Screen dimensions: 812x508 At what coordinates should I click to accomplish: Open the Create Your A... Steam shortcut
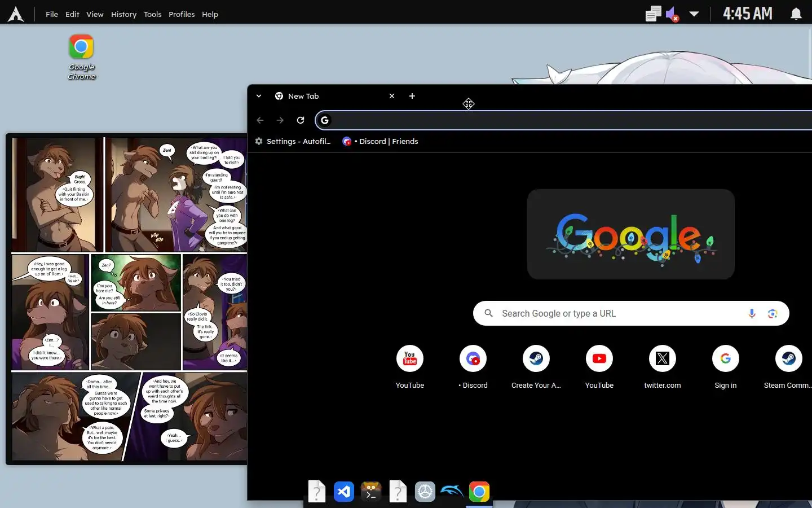[536, 367]
